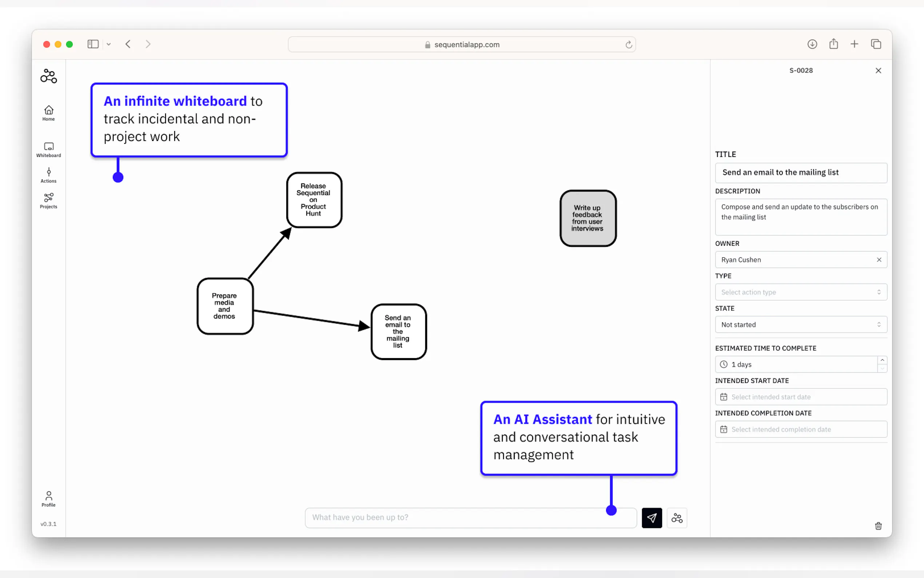Select the Write up feedback node
Viewport: 924px width, 578px height.
click(588, 218)
